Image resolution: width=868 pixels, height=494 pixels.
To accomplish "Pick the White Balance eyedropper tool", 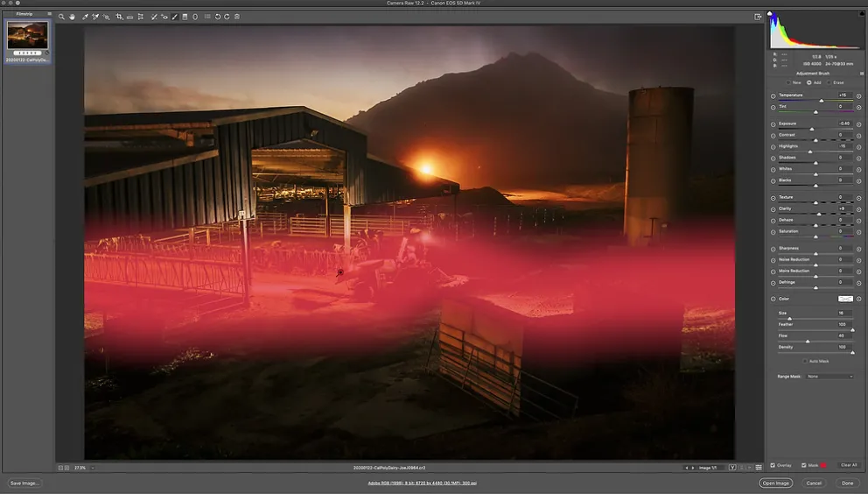I will click(x=85, y=17).
